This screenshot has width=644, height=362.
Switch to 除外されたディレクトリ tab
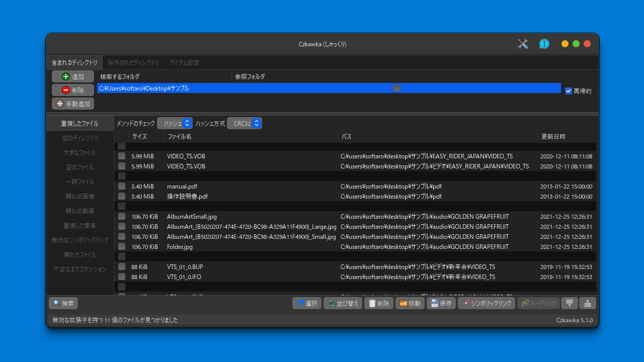[133, 62]
